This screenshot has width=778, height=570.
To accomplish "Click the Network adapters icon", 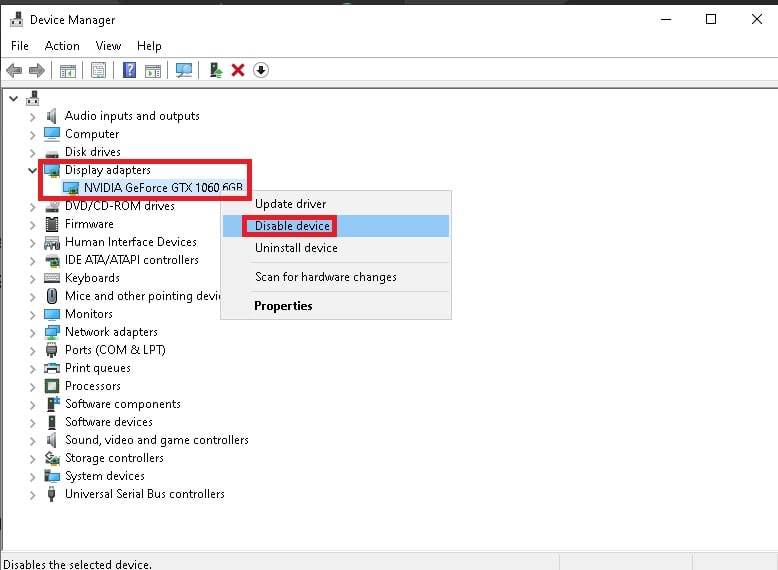I will [x=52, y=332].
